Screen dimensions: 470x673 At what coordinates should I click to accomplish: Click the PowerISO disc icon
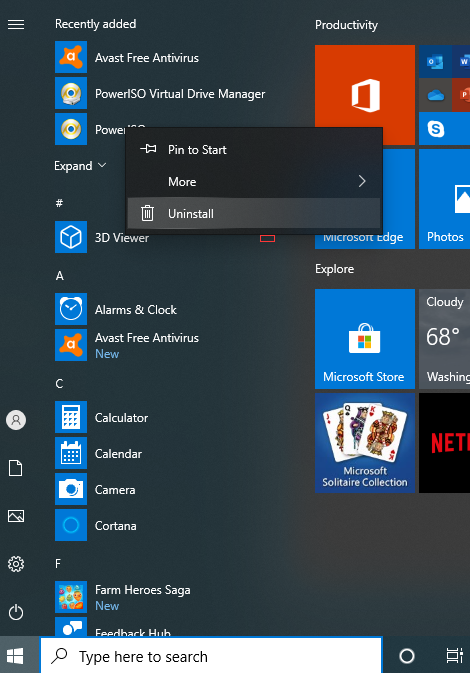click(71, 129)
